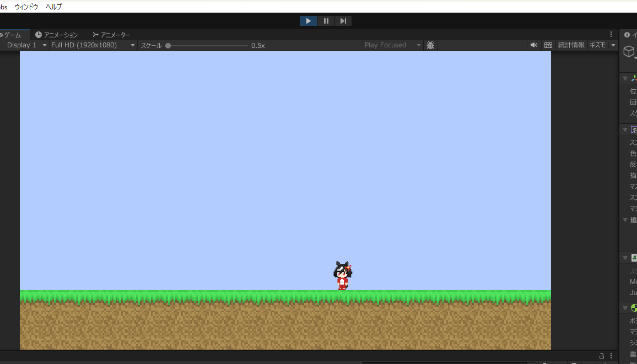The image size is (637, 364).
Task: Open the Gizmos dropdown arrow
Action: tap(613, 45)
